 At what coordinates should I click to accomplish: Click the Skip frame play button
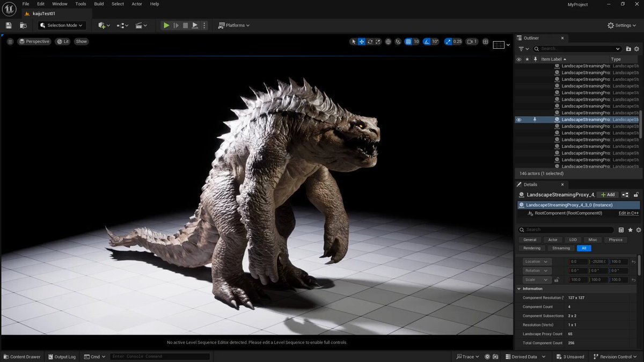(x=176, y=25)
